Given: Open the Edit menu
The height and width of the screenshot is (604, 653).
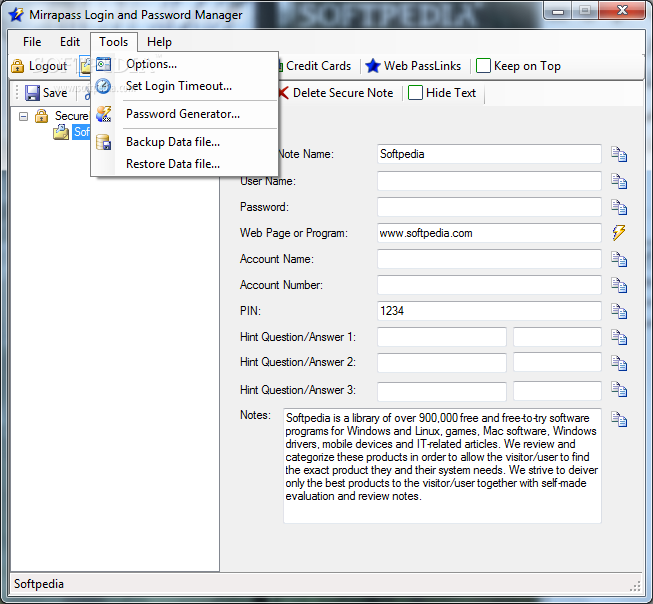Looking at the screenshot, I should [x=70, y=42].
